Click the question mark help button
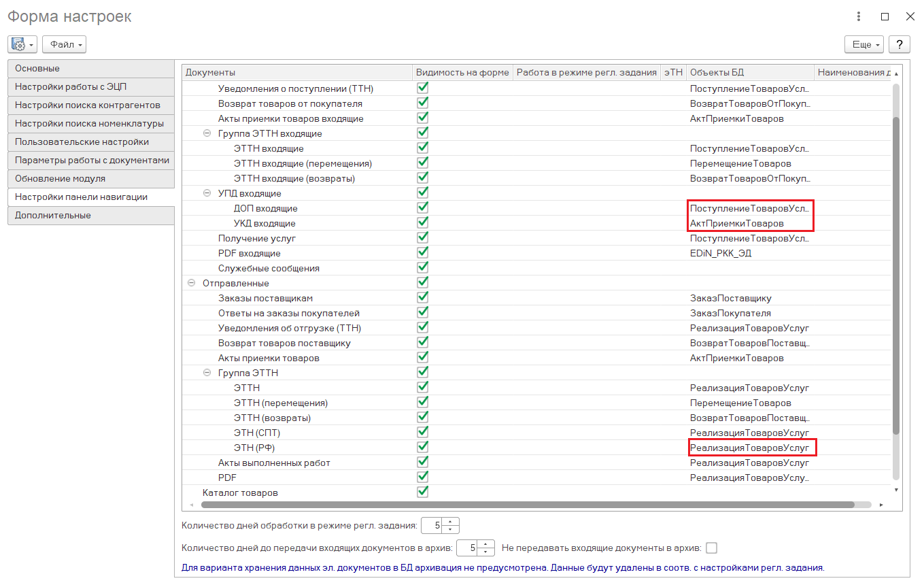The width and height of the screenshot is (924, 585). pos(900,44)
